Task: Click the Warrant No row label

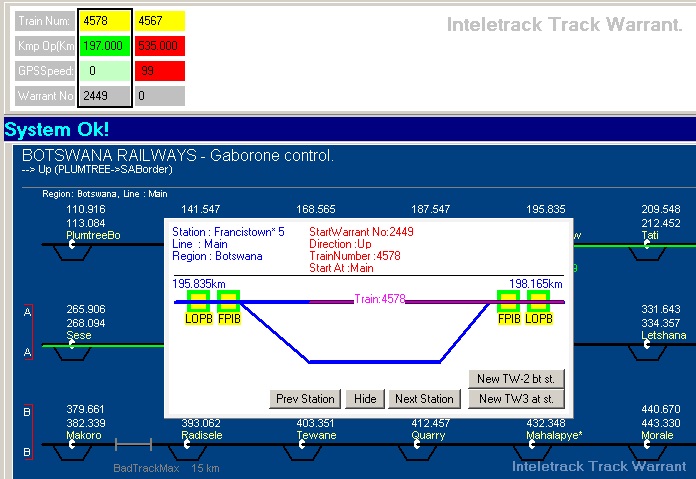Action: (45, 95)
